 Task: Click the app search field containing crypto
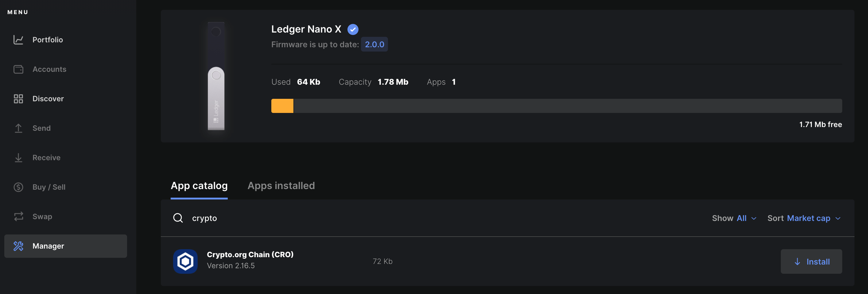pyautogui.click(x=438, y=218)
